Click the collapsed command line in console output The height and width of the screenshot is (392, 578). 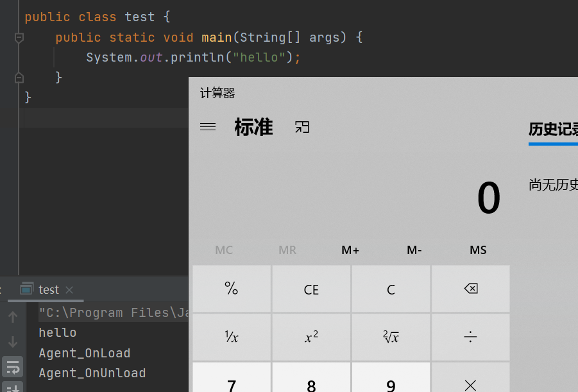point(114,312)
